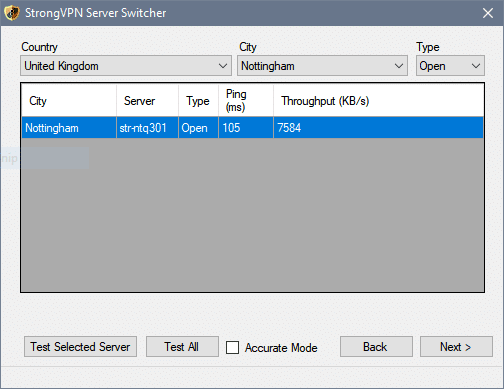Screen dimensions: 504x389
Task: Close the StrongVPN Server Switcher window
Action: point(488,13)
